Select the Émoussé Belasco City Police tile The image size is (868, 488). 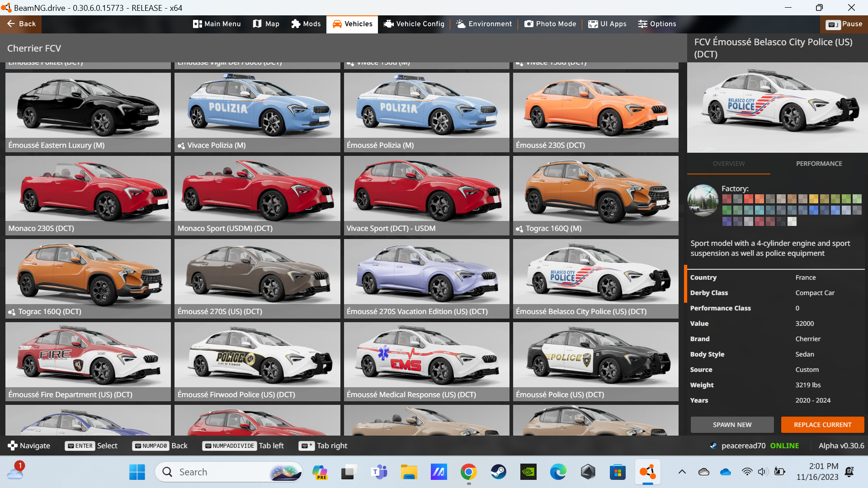pos(595,279)
